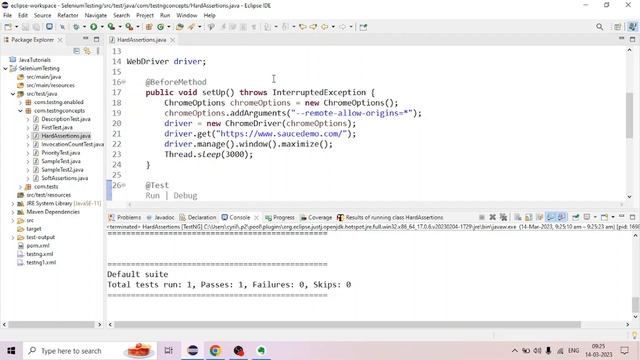This screenshot has width=640, height=360.
Task: Start Coverage run from the toolbar
Action: pyautogui.click(x=111, y=27)
